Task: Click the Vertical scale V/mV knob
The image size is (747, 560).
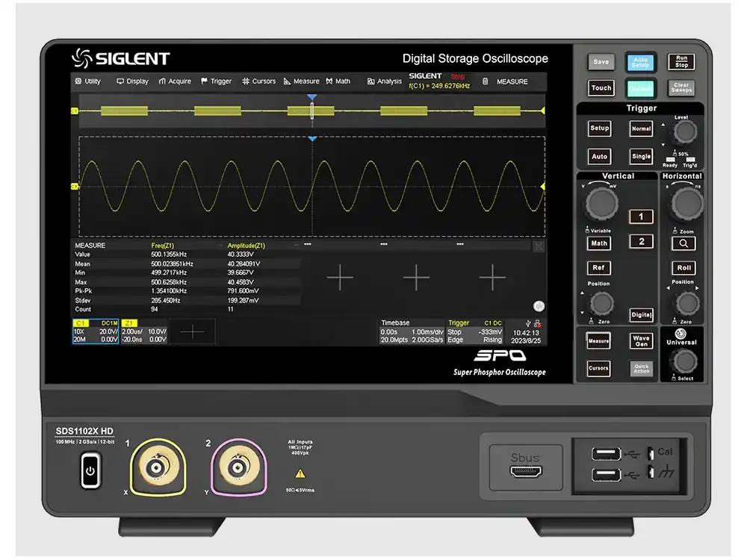Action: 601,204
